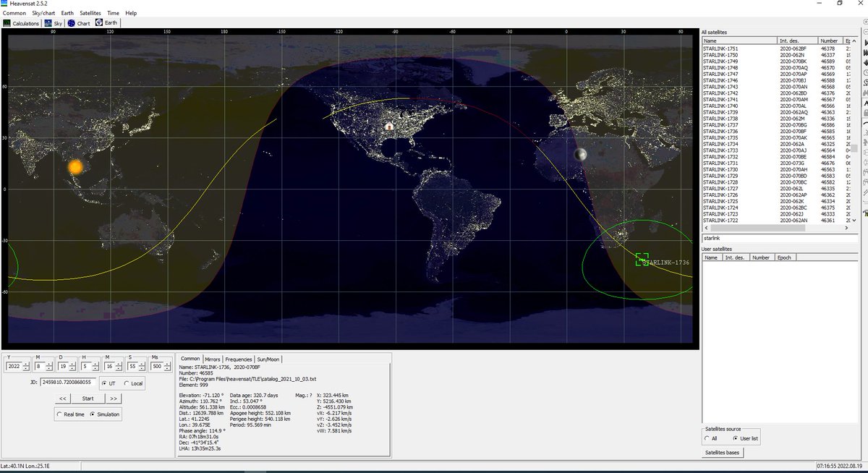The height and width of the screenshot is (473, 868).
Task: Select the Earth map tab
Action: 106,23
